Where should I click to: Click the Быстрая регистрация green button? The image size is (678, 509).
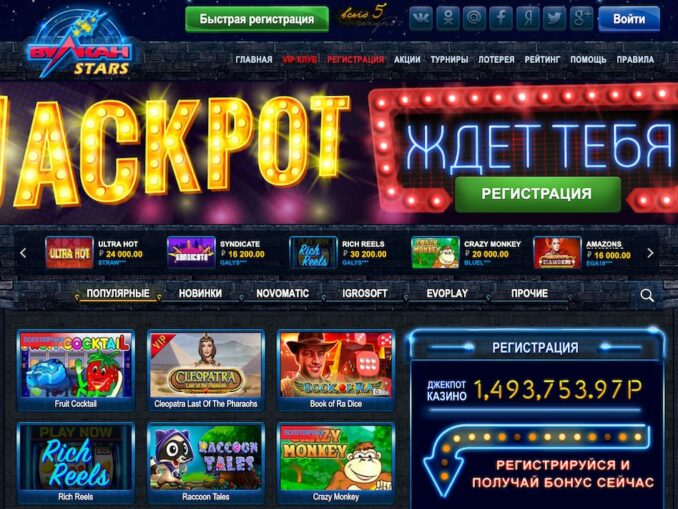point(257,19)
